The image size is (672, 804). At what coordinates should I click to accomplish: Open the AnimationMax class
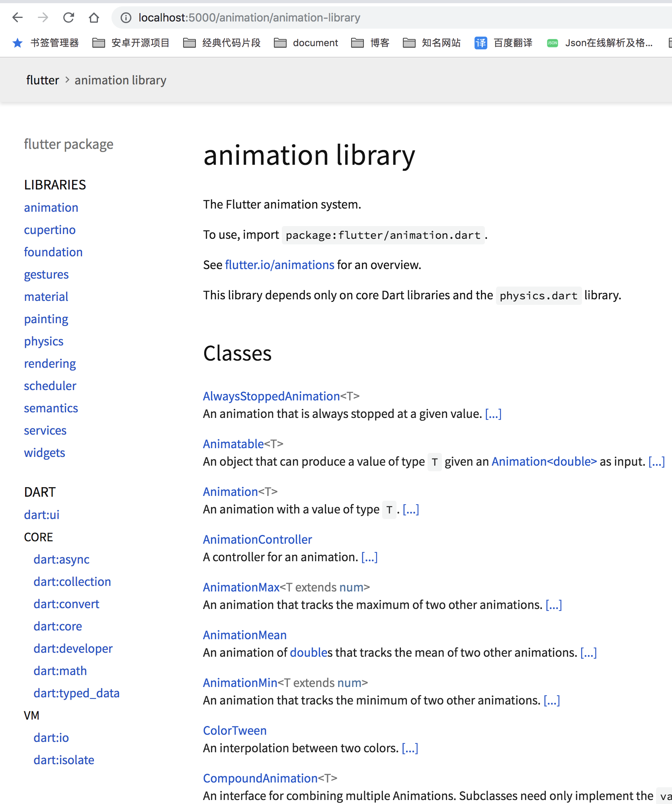coord(241,587)
